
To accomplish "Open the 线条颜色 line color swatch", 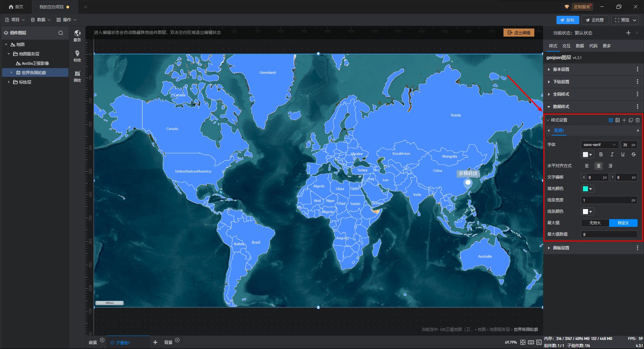I will click(587, 211).
